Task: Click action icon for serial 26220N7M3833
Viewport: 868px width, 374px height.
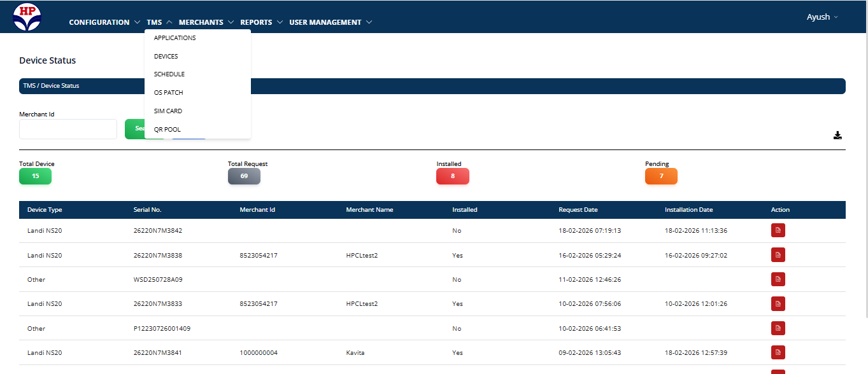Action: click(x=778, y=304)
